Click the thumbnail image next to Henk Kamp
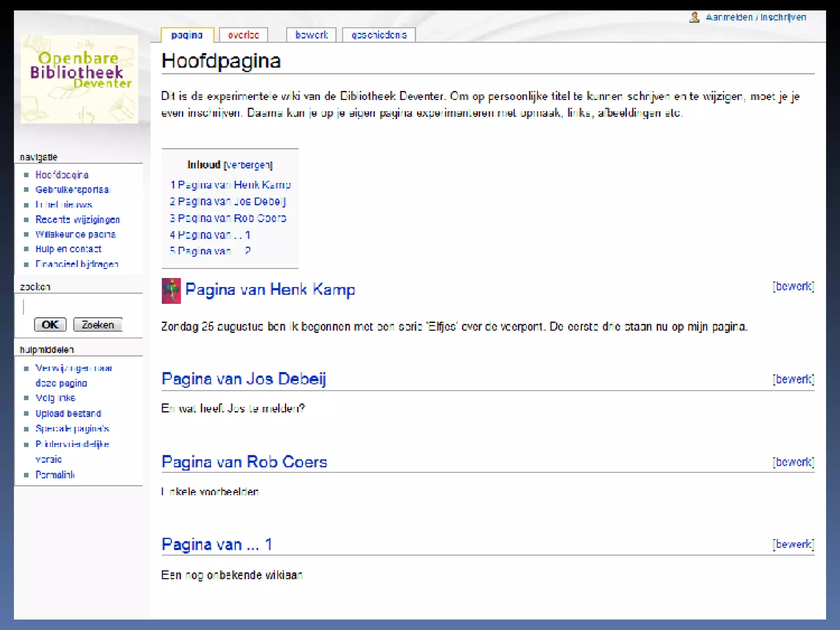The image size is (840, 630). (171, 291)
